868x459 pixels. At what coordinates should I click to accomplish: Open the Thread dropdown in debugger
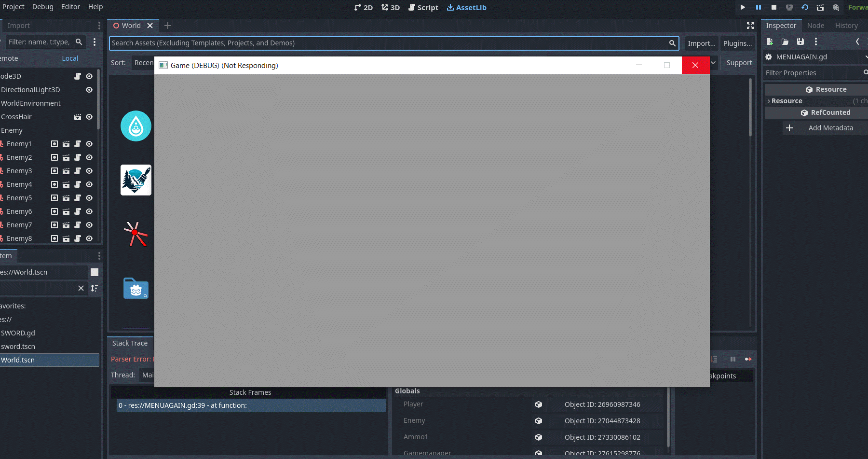click(x=148, y=375)
